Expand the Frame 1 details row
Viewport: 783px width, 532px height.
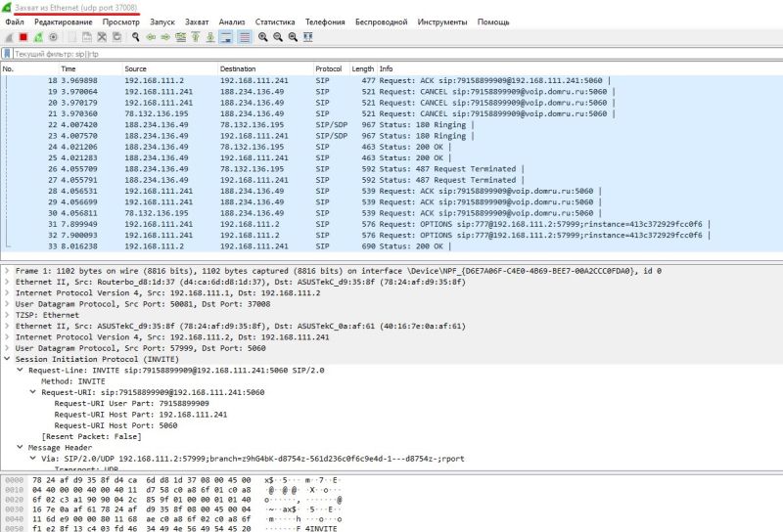(x=7, y=271)
